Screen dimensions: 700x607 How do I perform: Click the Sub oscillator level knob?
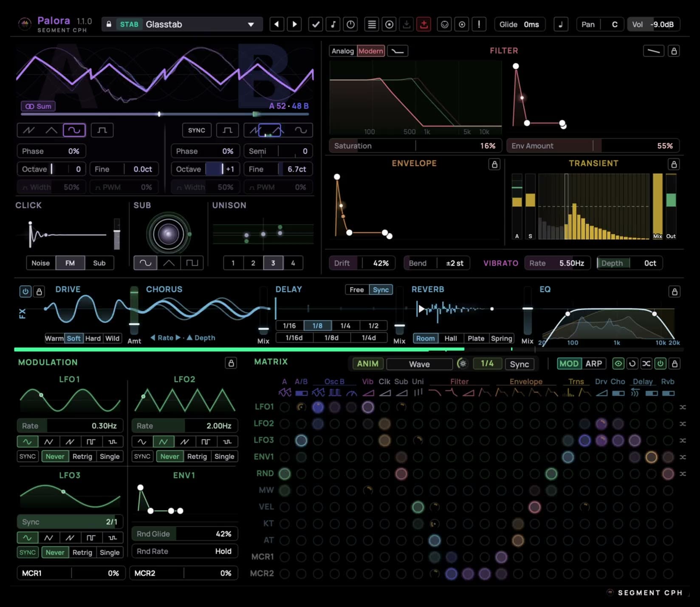[169, 234]
